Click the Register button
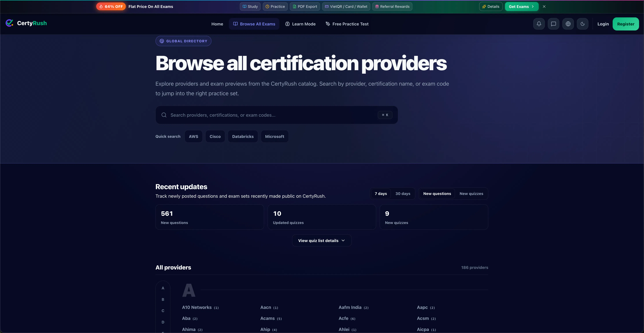This screenshot has width=644, height=333. (626, 24)
